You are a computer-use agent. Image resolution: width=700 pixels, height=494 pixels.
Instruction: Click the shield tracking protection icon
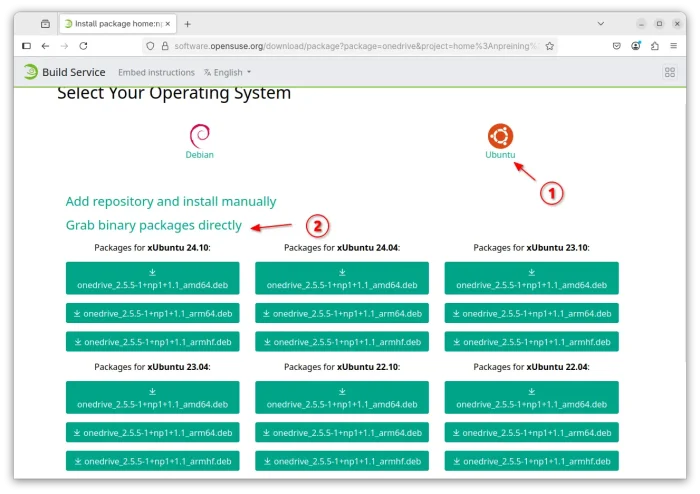150,46
